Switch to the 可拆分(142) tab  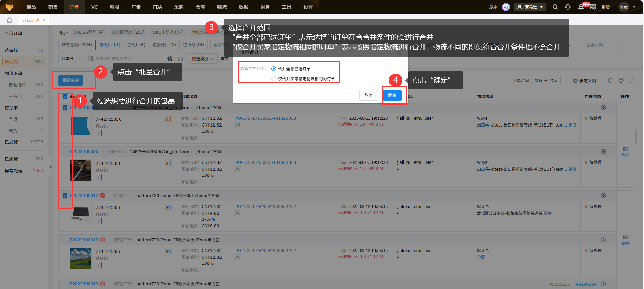tap(164, 45)
